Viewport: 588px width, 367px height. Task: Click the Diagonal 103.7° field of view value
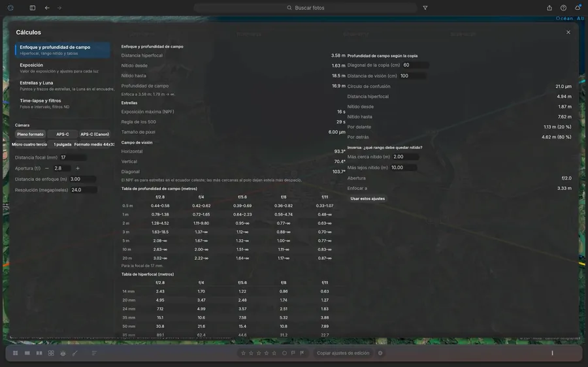coord(338,172)
